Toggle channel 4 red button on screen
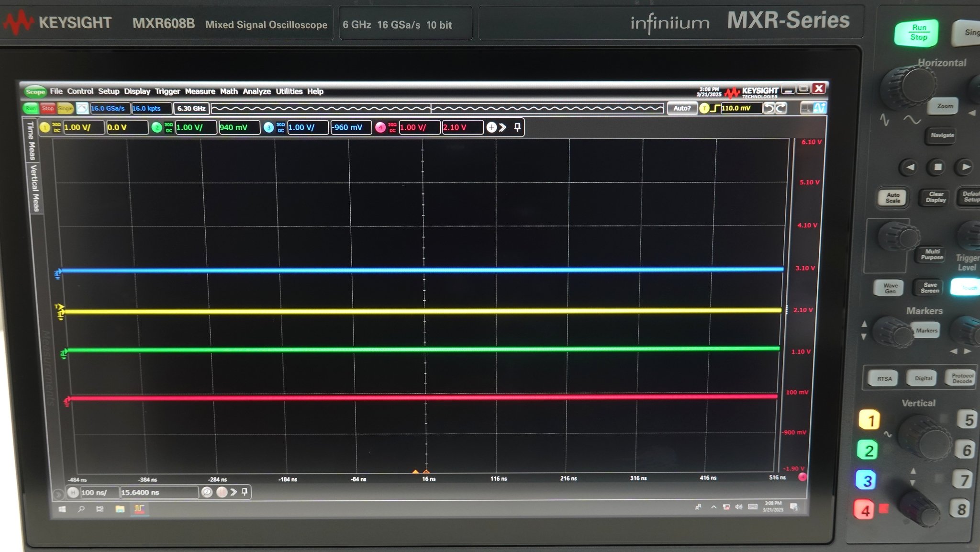The height and width of the screenshot is (552, 980). [x=380, y=127]
